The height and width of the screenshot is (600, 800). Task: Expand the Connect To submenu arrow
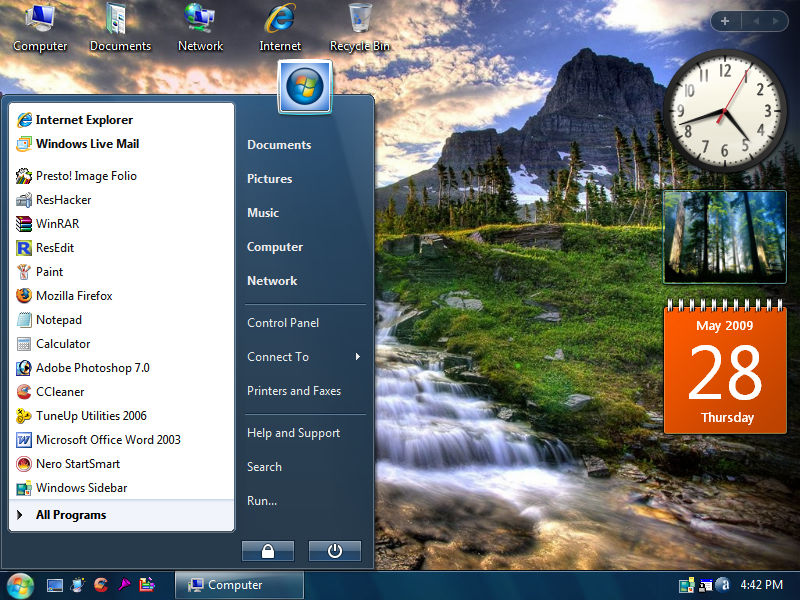coord(358,357)
